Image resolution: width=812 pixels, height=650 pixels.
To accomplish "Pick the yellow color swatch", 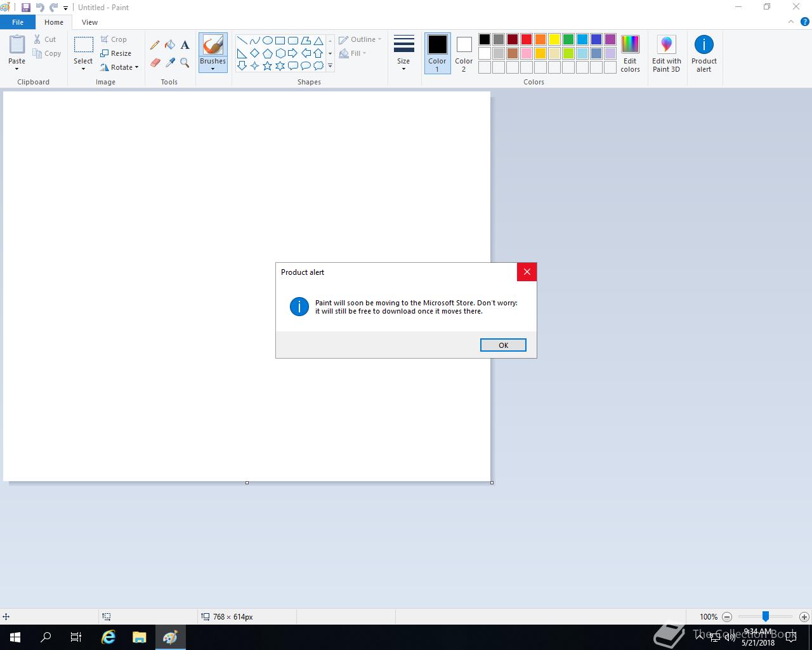I will tap(554, 39).
